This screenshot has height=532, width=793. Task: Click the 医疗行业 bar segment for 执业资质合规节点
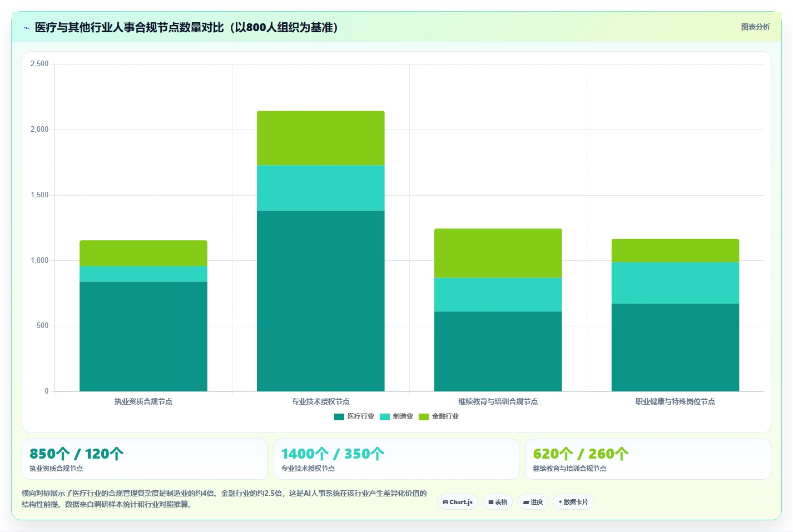point(143,336)
